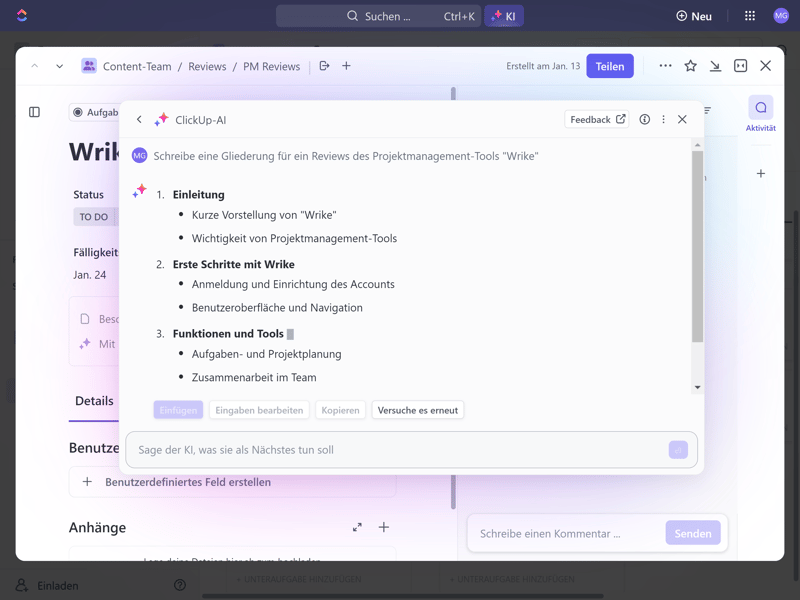800x600 pixels.
Task: Click the MG avatar in AI prompt
Action: point(139,156)
